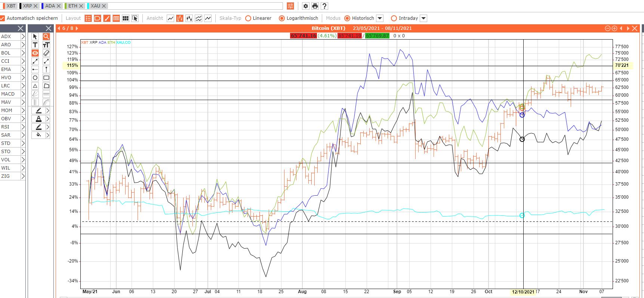Choose the circle shape tool
This screenshot has height=298, width=644.
[35, 78]
